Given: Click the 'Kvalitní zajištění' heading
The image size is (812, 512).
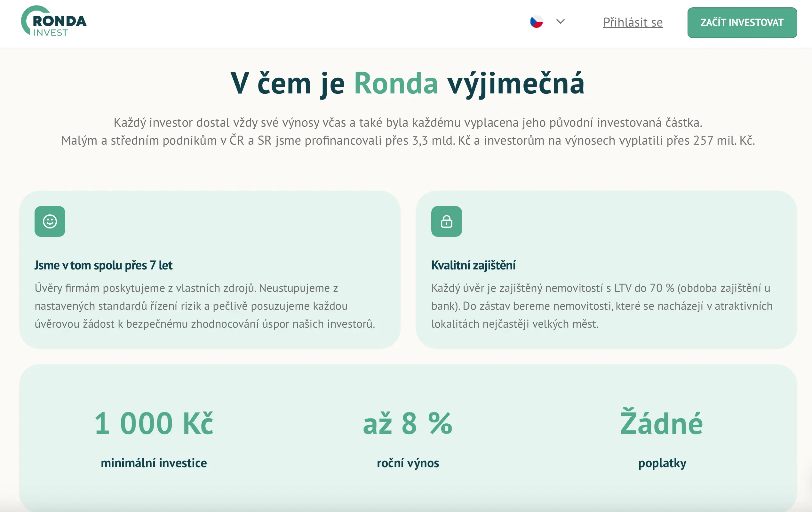Looking at the screenshot, I should [473, 266].
